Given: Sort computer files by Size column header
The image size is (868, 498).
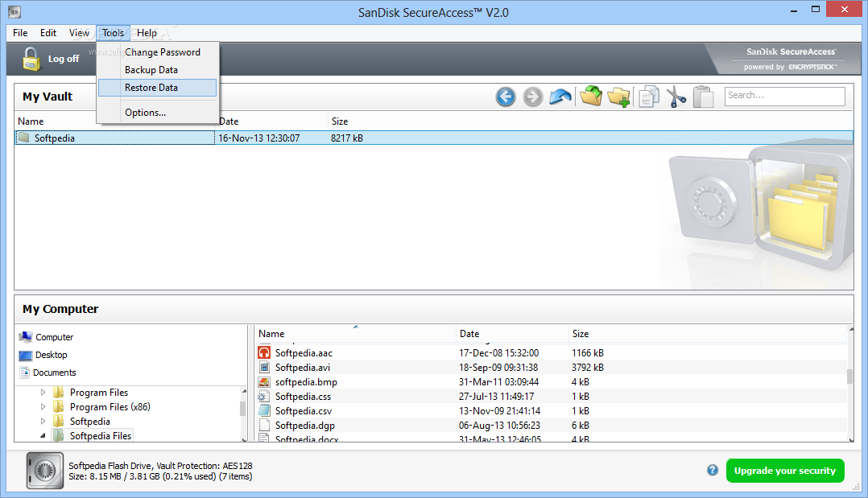Looking at the screenshot, I should pyautogui.click(x=580, y=334).
